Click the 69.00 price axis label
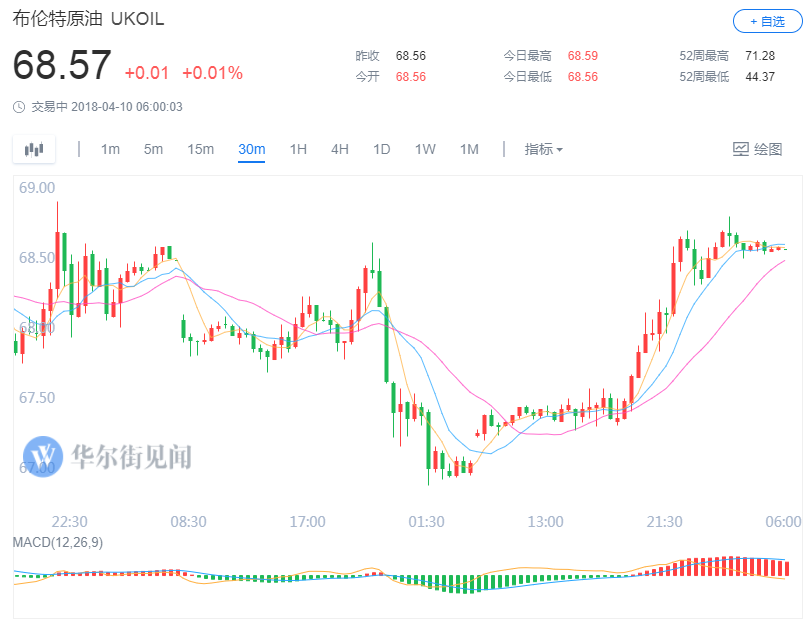 click(x=36, y=187)
